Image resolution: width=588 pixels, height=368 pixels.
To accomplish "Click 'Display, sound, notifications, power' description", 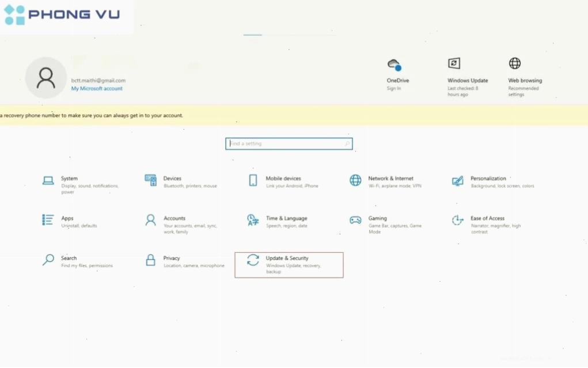I will (90, 189).
